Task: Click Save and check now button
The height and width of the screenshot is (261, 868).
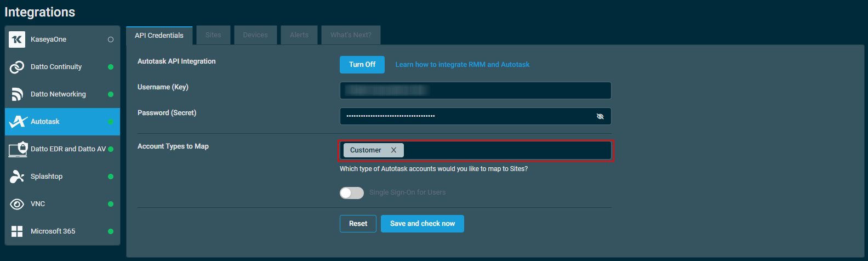Action: pyautogui.click(x=422, y=224)
